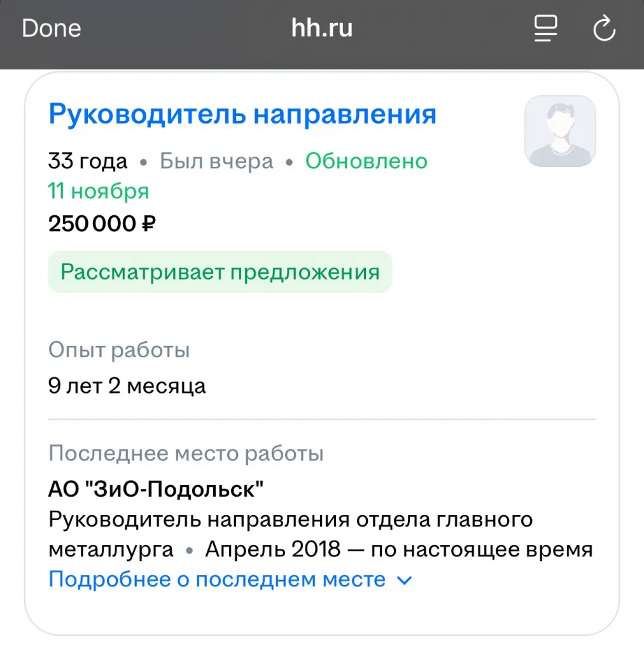Tap the hh.ru address title

tap(322, 29)
